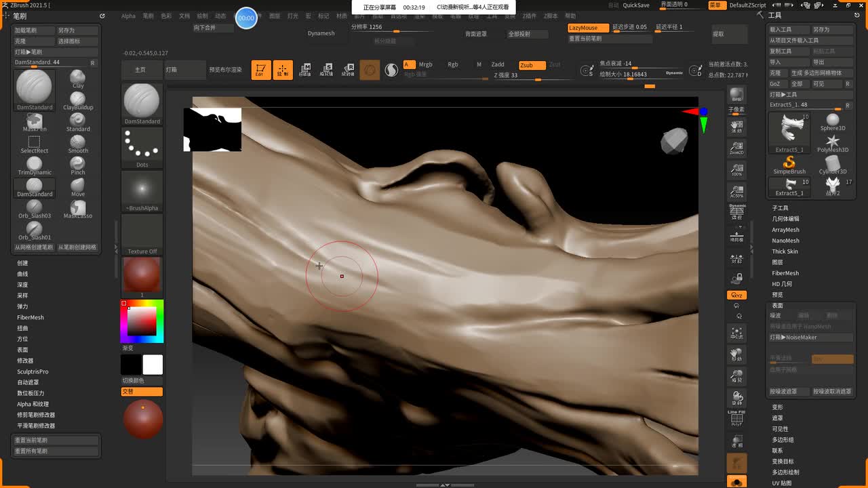The image size is (868, 488).
Task: Click the 重置当前笔刷 button in top shelf
Action: coord(610,39)
